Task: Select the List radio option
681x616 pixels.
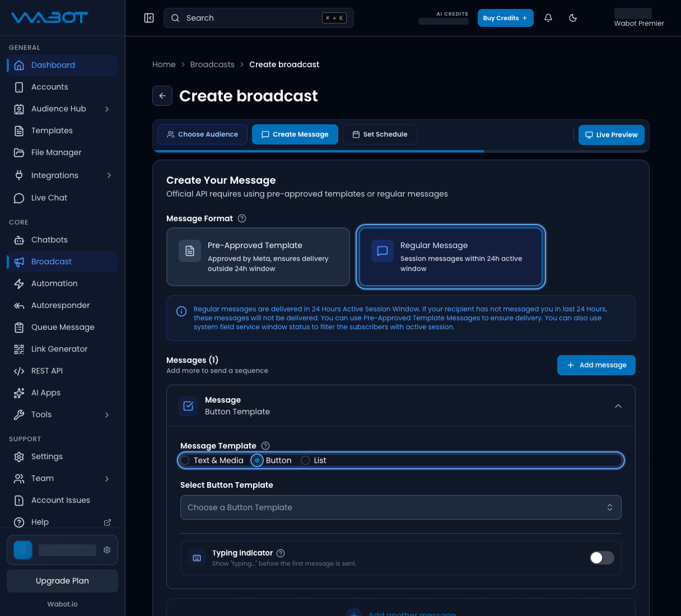Action: pyautogui.click(x=305, y=460)
